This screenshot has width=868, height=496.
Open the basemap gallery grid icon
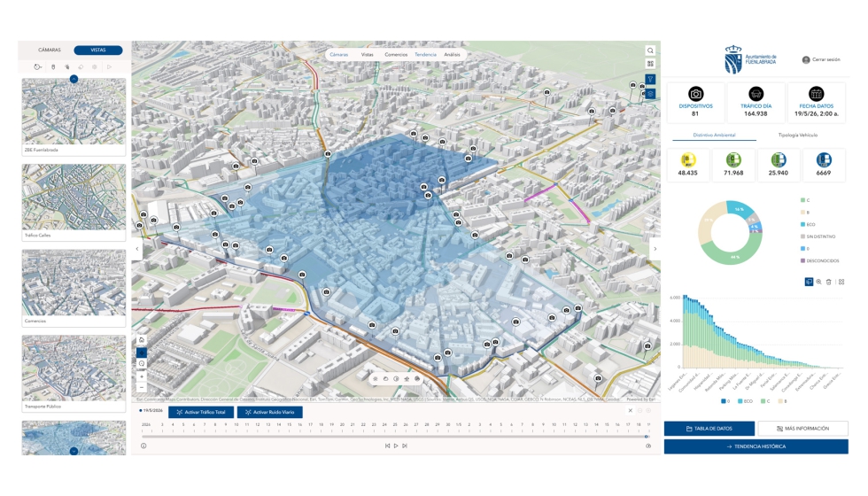click(650, 64)
